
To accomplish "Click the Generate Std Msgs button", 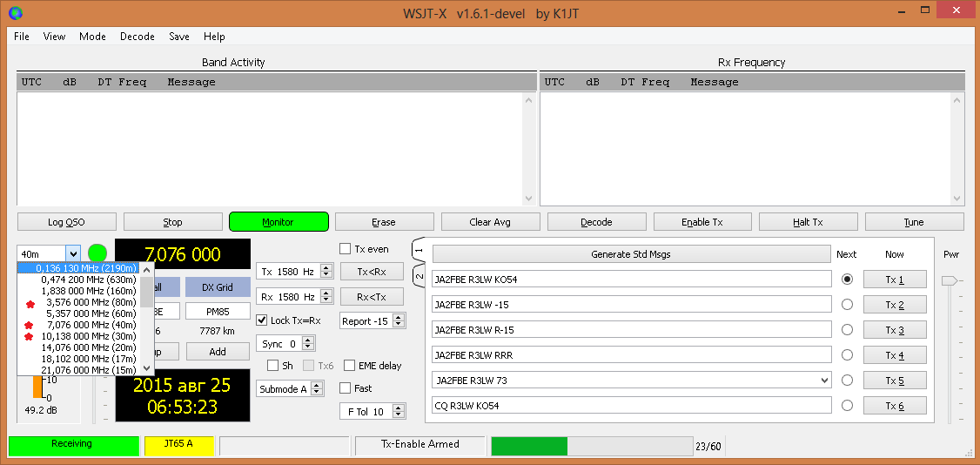I will (x=631, y=254).
